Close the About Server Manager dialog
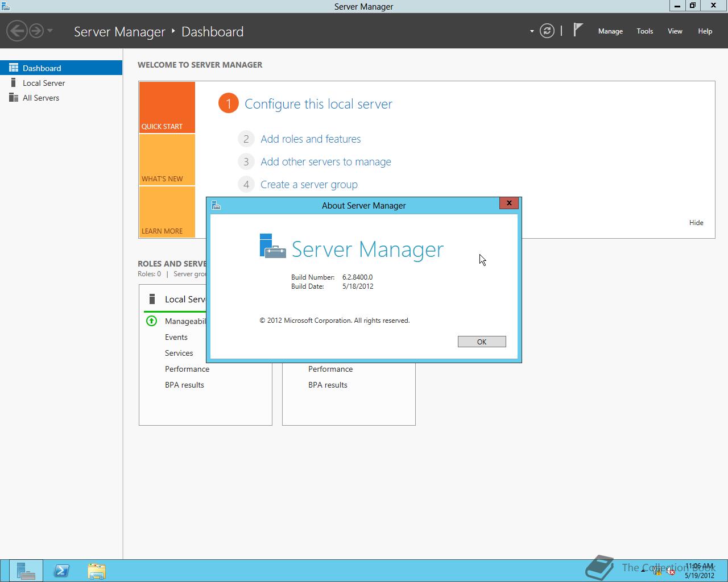This screenshot has width=728, height=582. coord(509,203)
